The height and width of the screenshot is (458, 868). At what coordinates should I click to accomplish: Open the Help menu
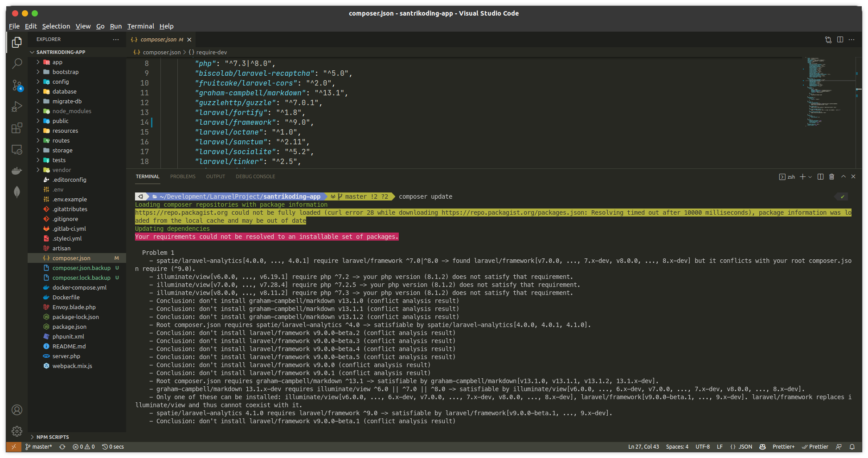(x=167, y=26)
